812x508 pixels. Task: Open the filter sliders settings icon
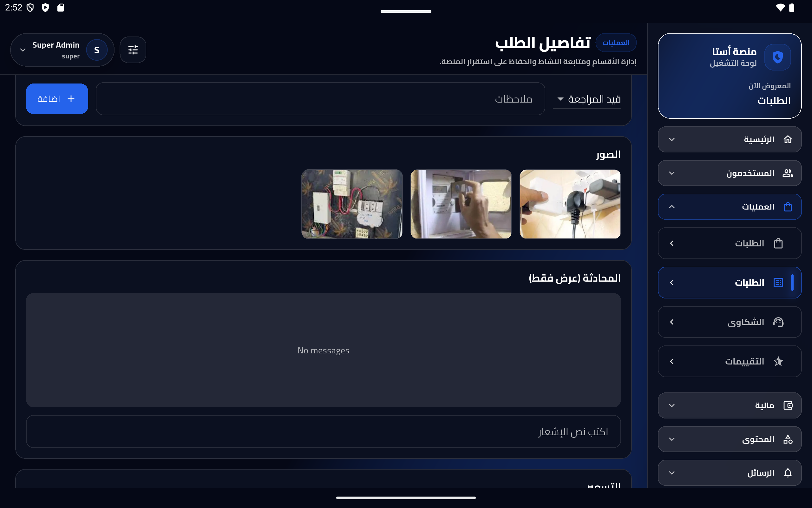pos(133,50)
